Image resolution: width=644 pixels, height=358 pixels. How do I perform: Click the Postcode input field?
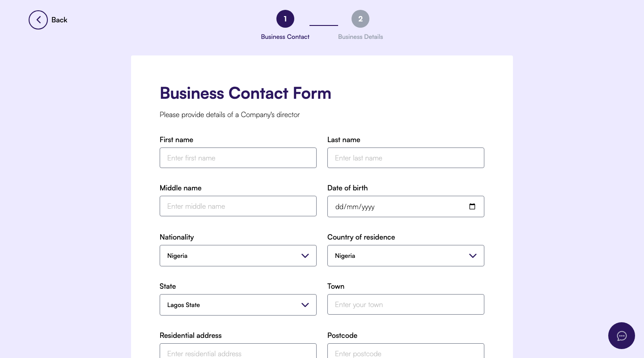pyautogui.click(x=406, y=354)
